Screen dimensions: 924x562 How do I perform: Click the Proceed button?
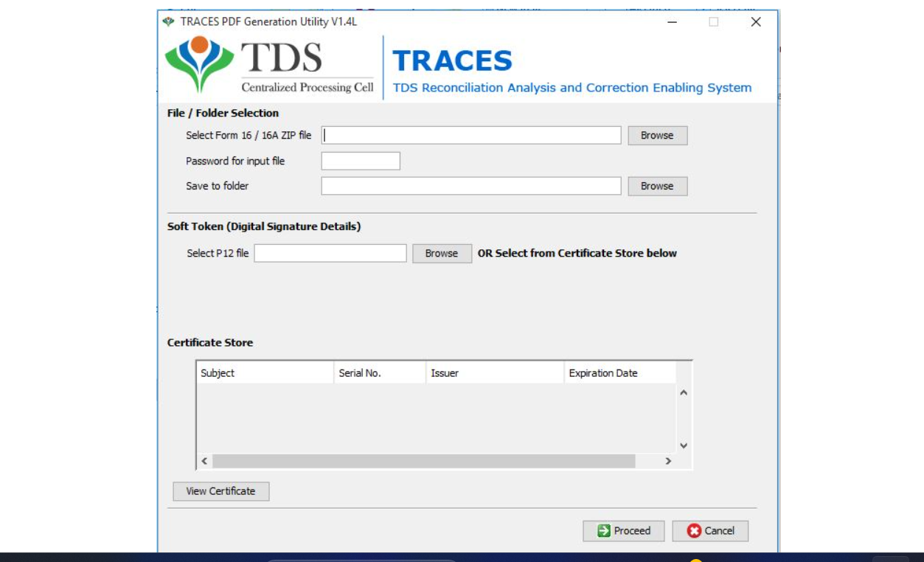tap(624, 531)
